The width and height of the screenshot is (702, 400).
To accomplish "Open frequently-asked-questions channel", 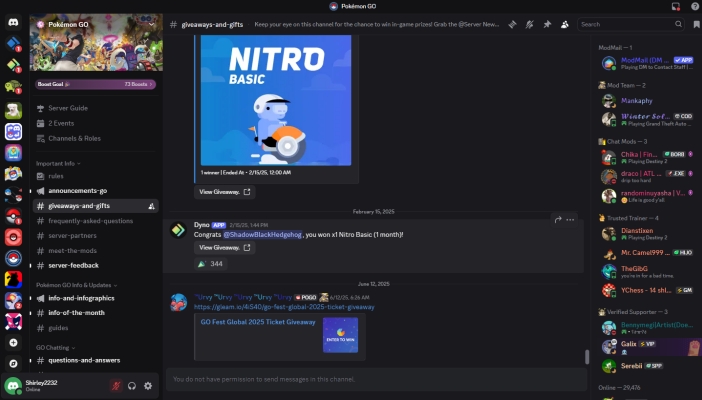I will click(x=95, y=221).
